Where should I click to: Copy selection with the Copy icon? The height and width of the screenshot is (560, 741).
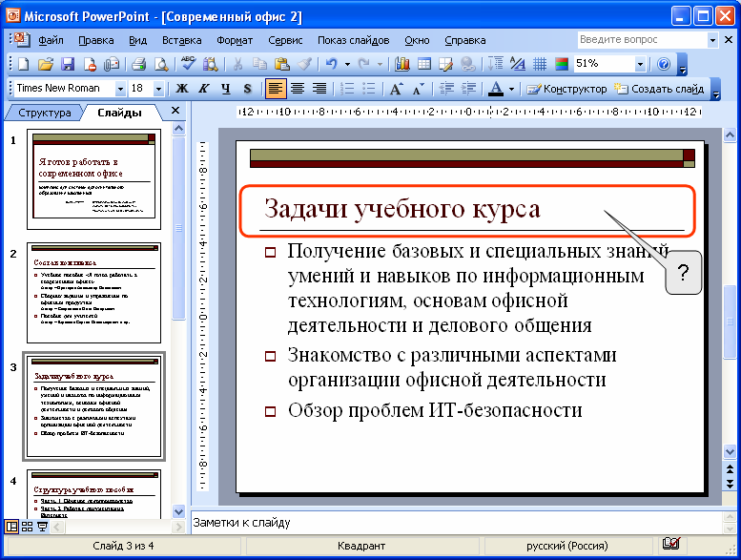click(259, 64)
